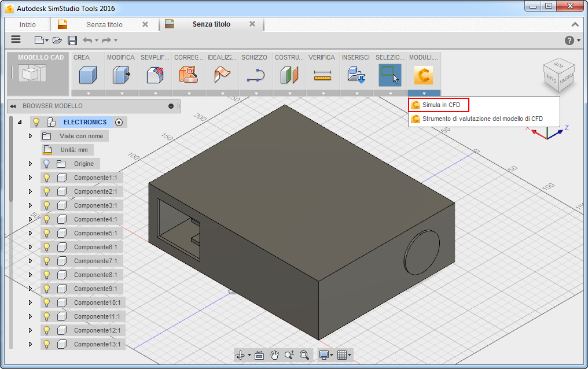Click the fit zoom magnifier icon
Viewport: 588px width, 369px height.
(304, 355)
